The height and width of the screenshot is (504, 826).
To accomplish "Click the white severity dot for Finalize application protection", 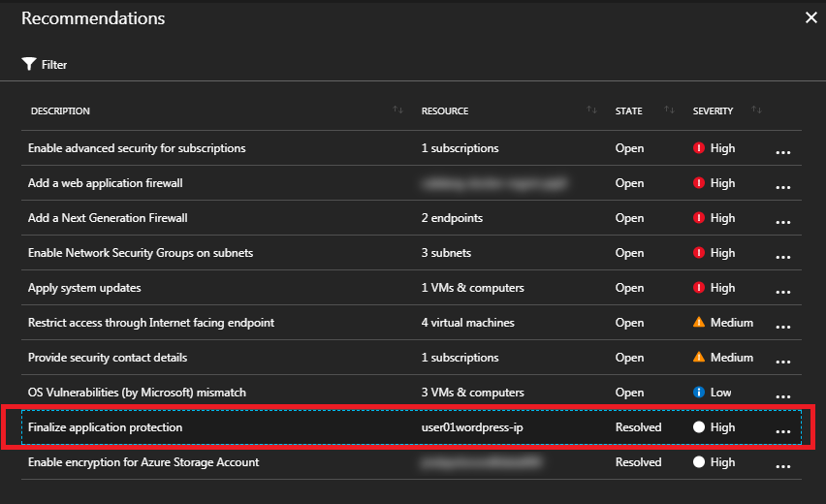I will pos(699,427).
